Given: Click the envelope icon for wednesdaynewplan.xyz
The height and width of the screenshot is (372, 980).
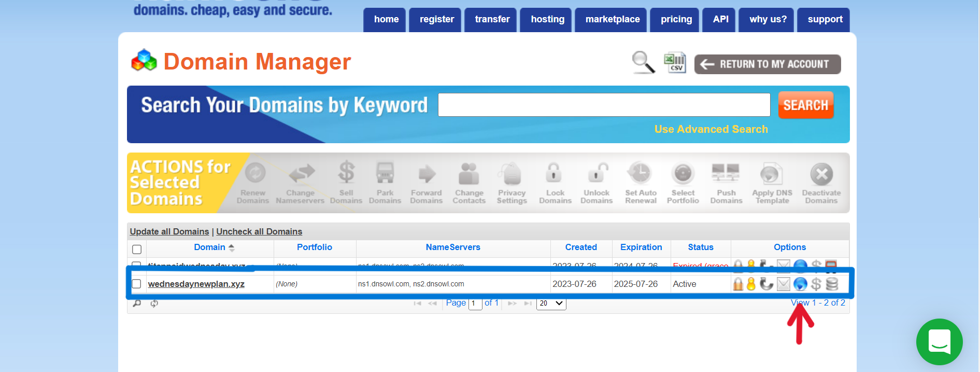Looking at the screenshot, I should [784, 284].
